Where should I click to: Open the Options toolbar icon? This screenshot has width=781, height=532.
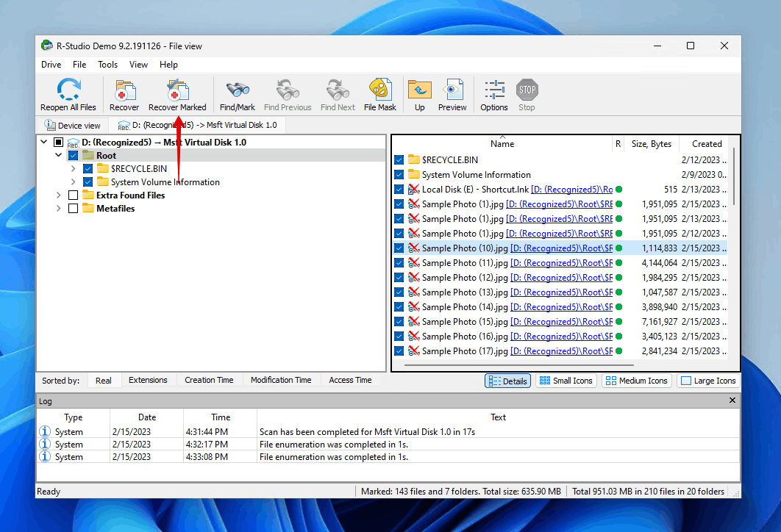pyautogui.click(x=494, y=90)
